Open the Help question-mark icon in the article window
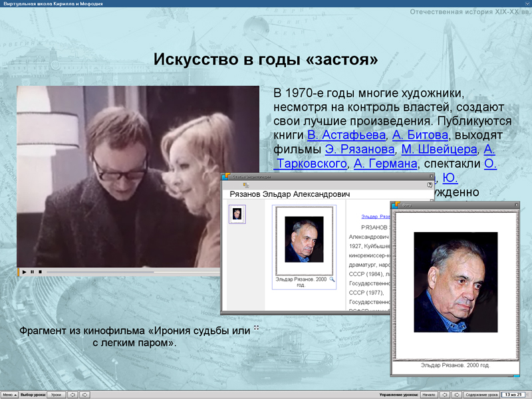This screenshot has height=399, width=532. click(429, 184)
